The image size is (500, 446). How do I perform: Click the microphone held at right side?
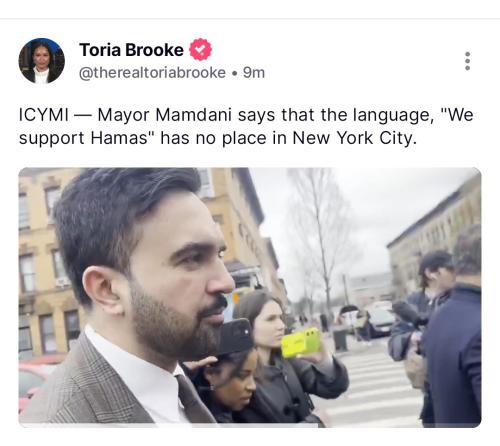[407, 313]
